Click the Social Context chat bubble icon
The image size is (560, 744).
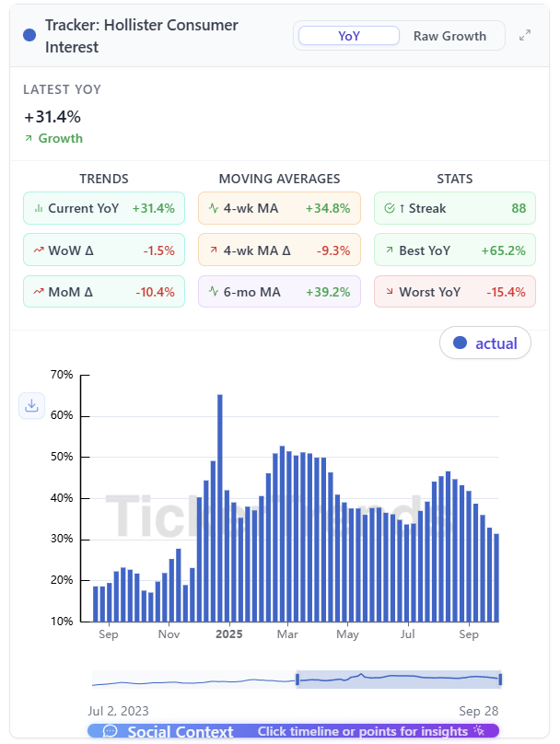(111, 731)
